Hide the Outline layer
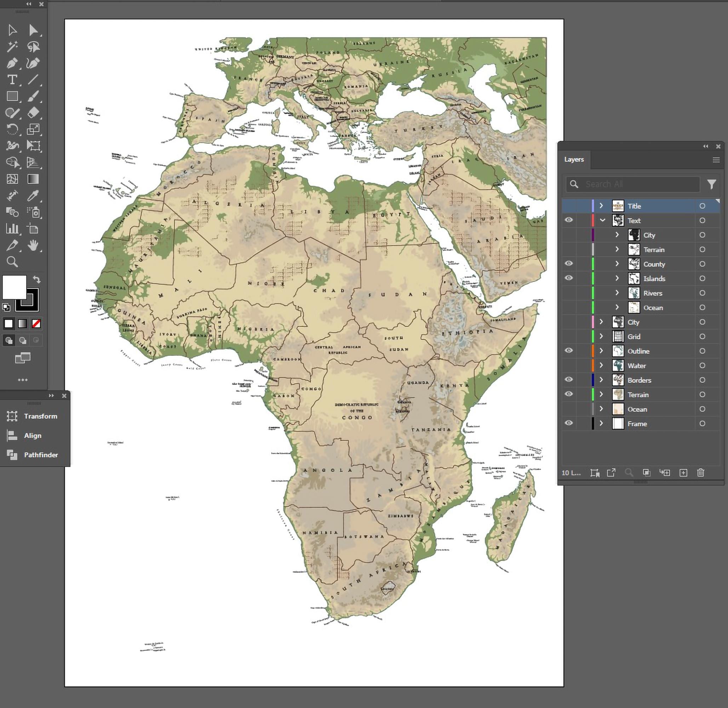 point(569,351)
